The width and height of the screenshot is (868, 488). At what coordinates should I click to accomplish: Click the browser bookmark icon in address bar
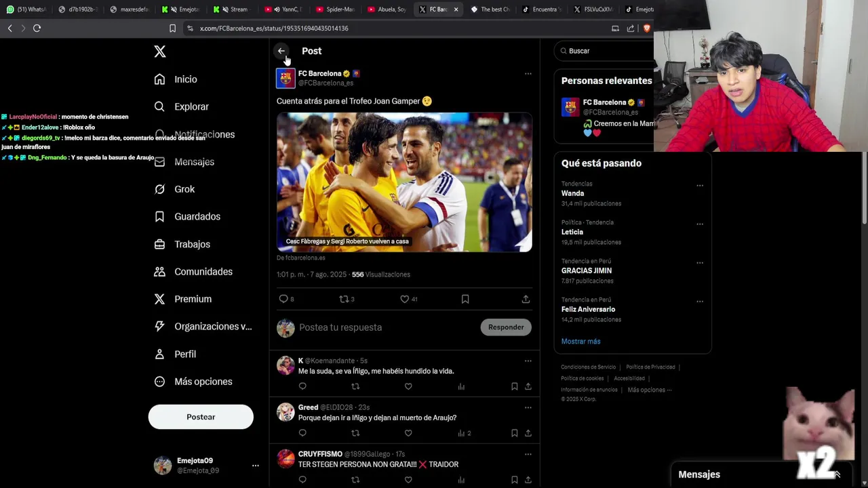click(172, 28)
